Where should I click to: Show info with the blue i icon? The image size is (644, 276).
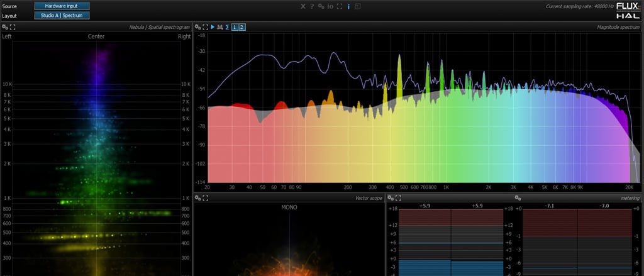click(348, 6)
